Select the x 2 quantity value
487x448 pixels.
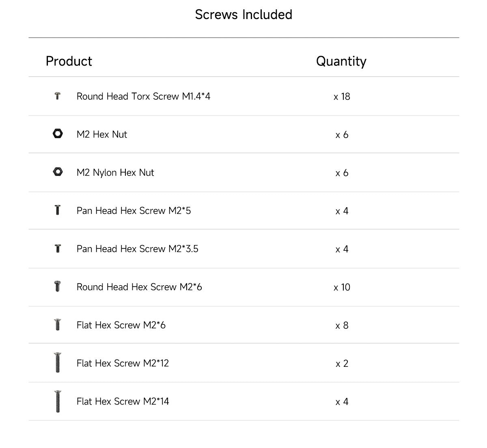point(342,364)
